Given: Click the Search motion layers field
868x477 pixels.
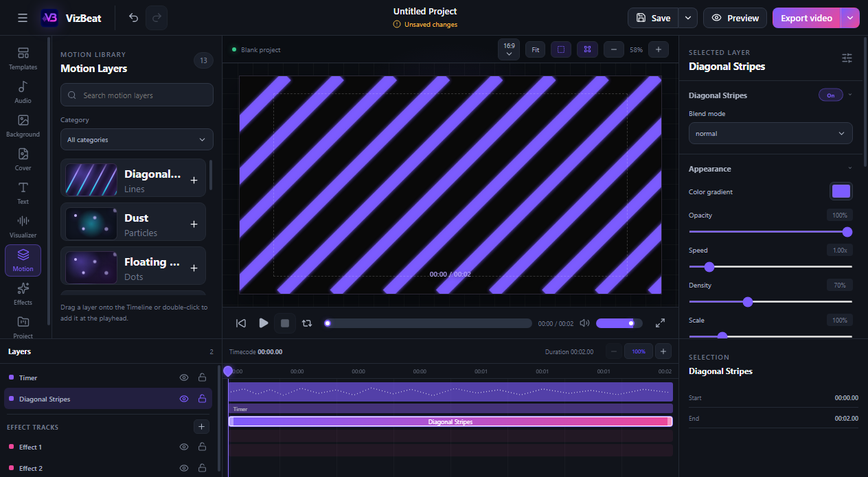Looking at the screenshot, I should 137,95.
